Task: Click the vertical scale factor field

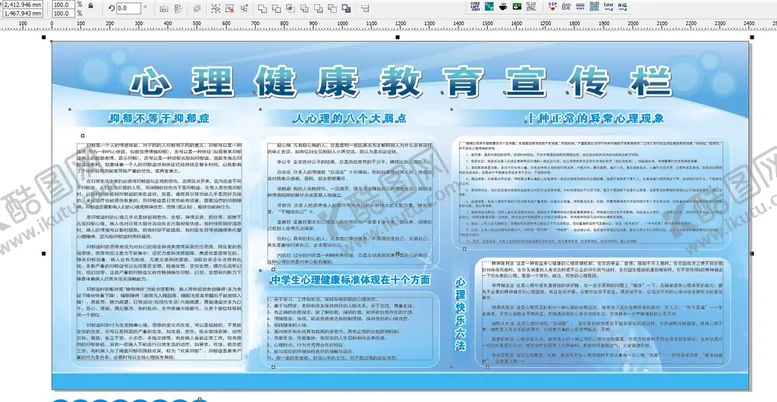Action: click(x=61, y=13)
